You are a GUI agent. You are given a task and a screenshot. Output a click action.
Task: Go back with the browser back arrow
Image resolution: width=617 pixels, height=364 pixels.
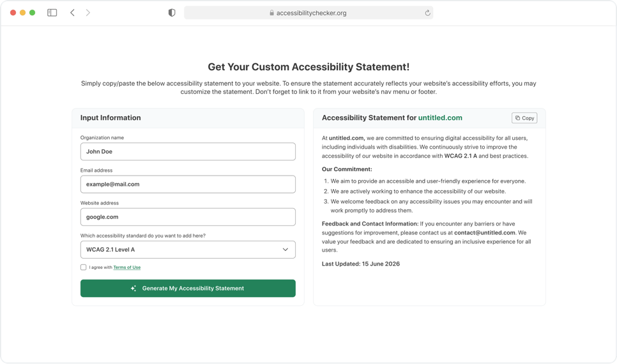pos(72,13)
